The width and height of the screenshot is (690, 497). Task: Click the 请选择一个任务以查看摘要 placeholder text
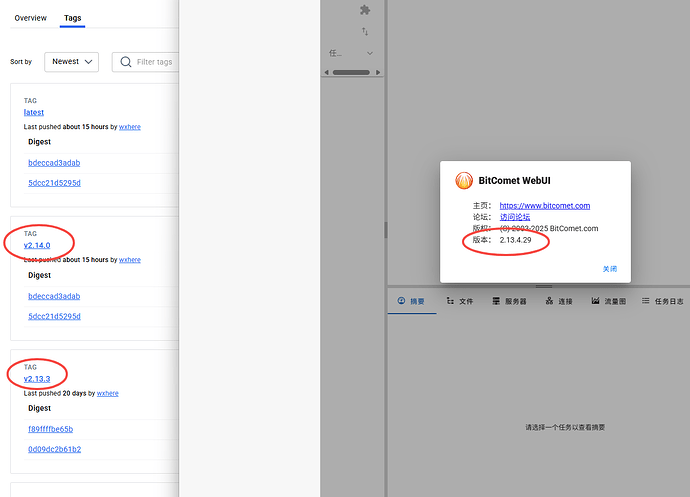(565, 427)
